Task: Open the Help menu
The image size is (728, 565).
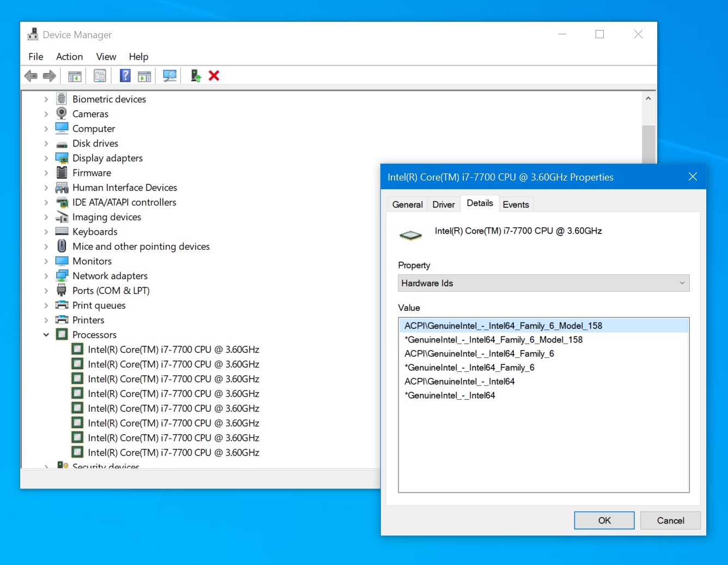Action: pyautogui.click(x=138, y=57)
